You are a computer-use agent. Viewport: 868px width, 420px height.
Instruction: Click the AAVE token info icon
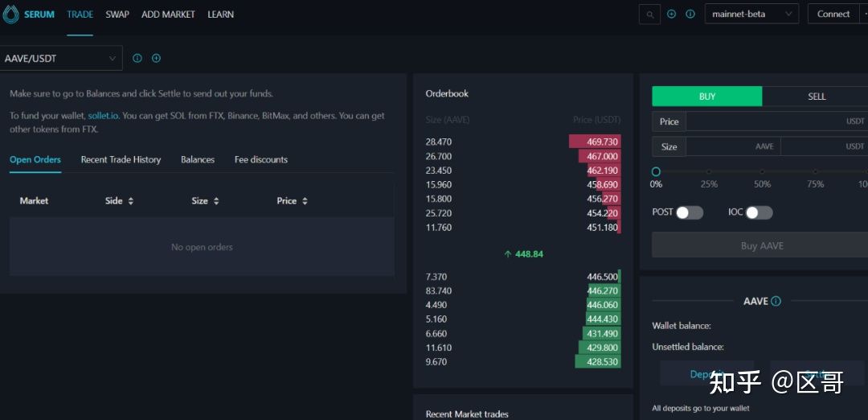click(x=776, y=302)
